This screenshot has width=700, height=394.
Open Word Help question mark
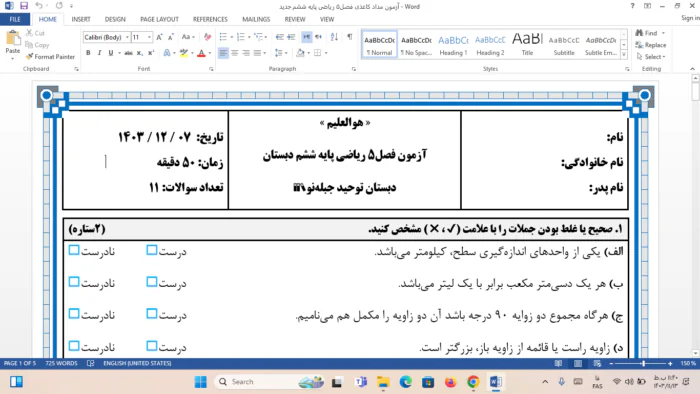[632, 6]
